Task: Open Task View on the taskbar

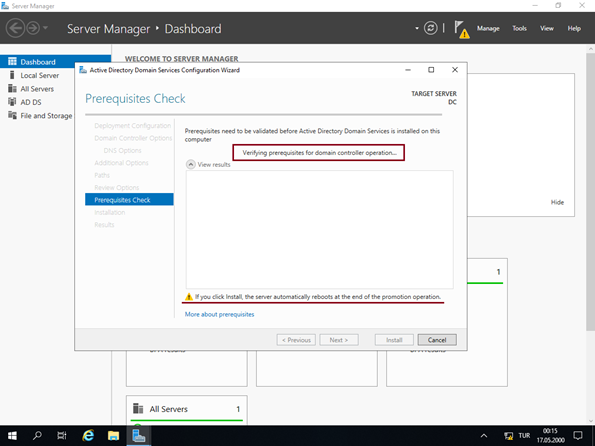Action: click(x=61, y=436)
